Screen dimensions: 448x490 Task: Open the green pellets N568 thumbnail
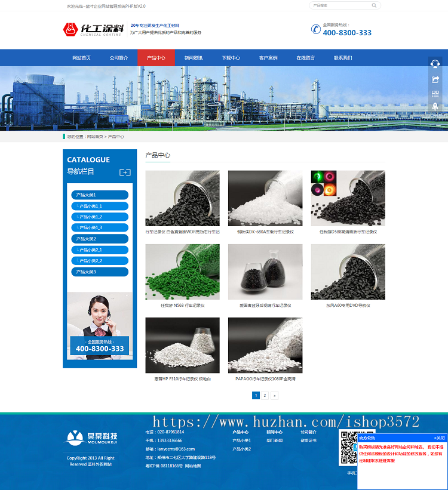(182, 272)
